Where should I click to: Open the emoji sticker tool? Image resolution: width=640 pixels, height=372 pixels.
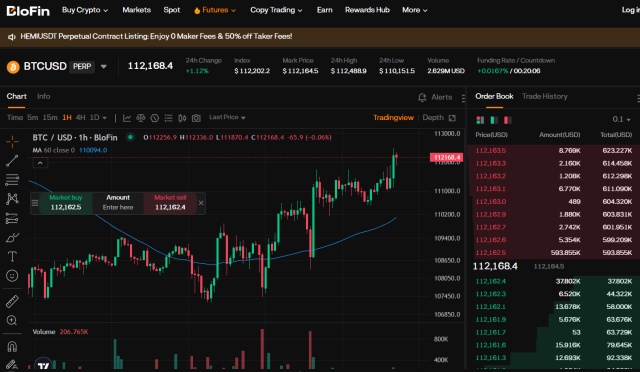pyautogui.click(x=12, y=276)
